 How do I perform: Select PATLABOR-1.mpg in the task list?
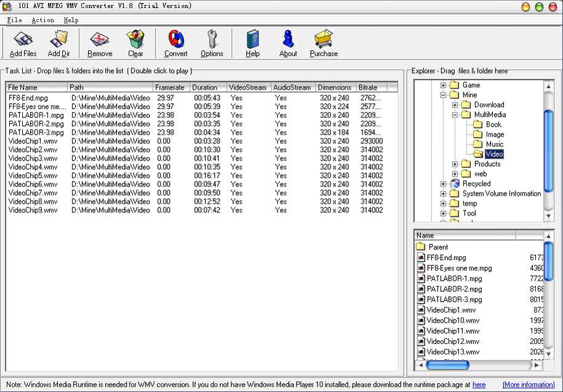click(x=36, y=115)
